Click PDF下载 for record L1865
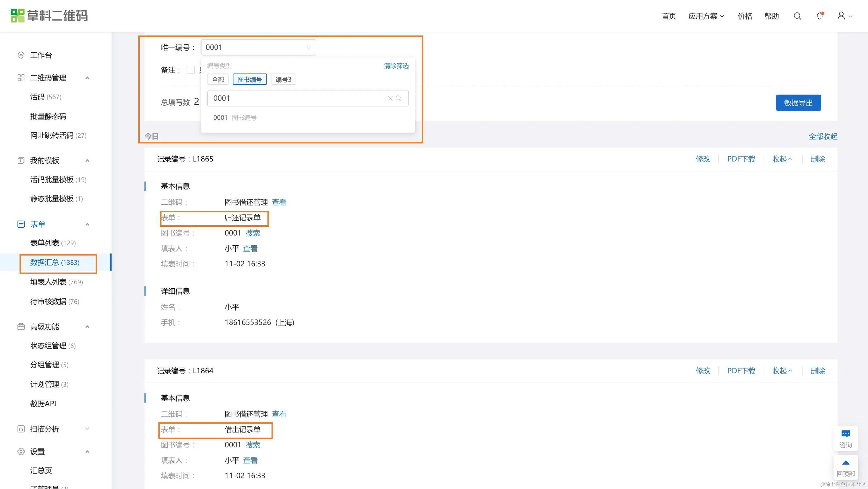Viewport: 868px width, 489px height. click(x=741, y=159)
